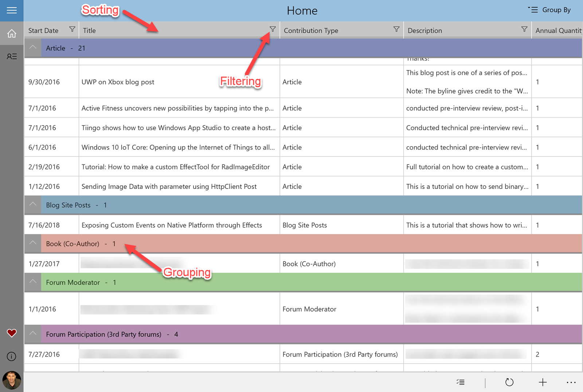Screen dimensions: 583x392
Task: Enable multi-select mode with the checklist icon
Action: 461,382
